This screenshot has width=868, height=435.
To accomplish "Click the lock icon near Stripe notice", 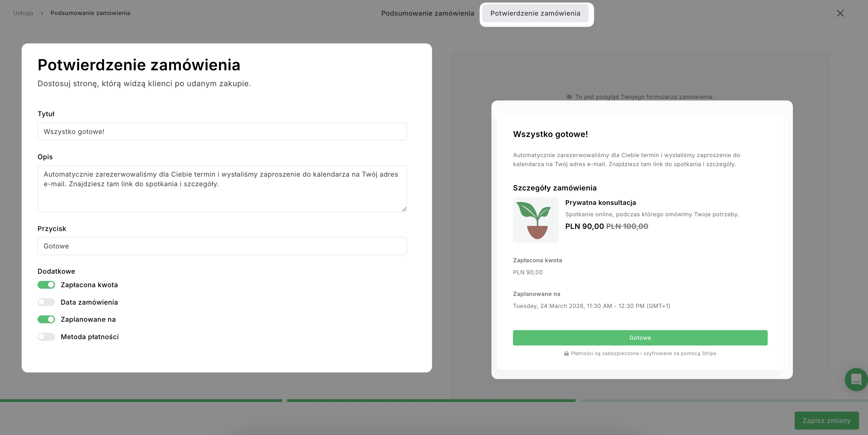I will coord(567,354).
